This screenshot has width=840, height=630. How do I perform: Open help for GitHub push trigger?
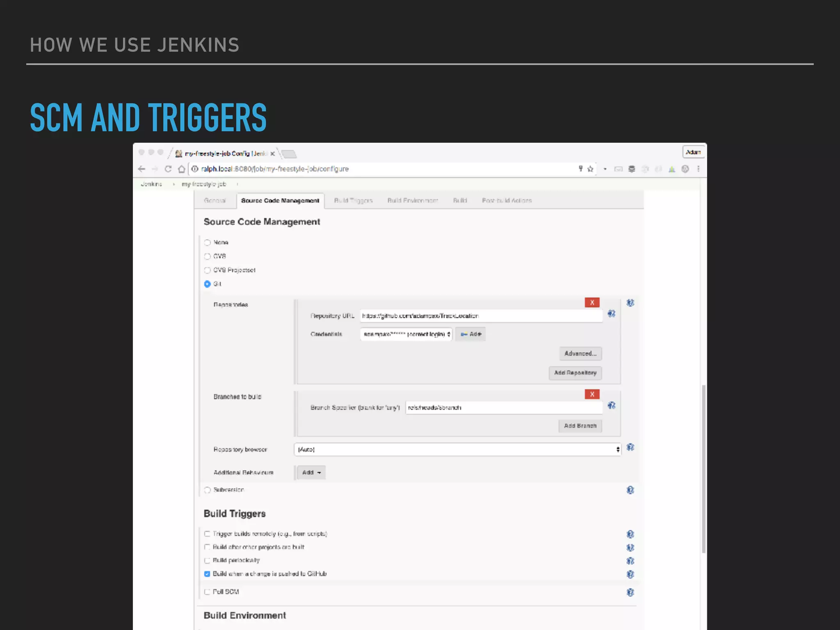pyautogui.click(x=630, y=574)
